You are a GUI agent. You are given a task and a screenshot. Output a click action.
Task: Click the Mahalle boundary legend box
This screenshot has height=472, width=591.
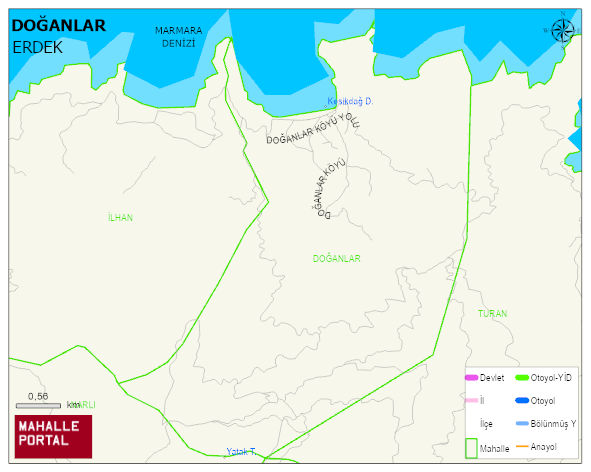472,448
